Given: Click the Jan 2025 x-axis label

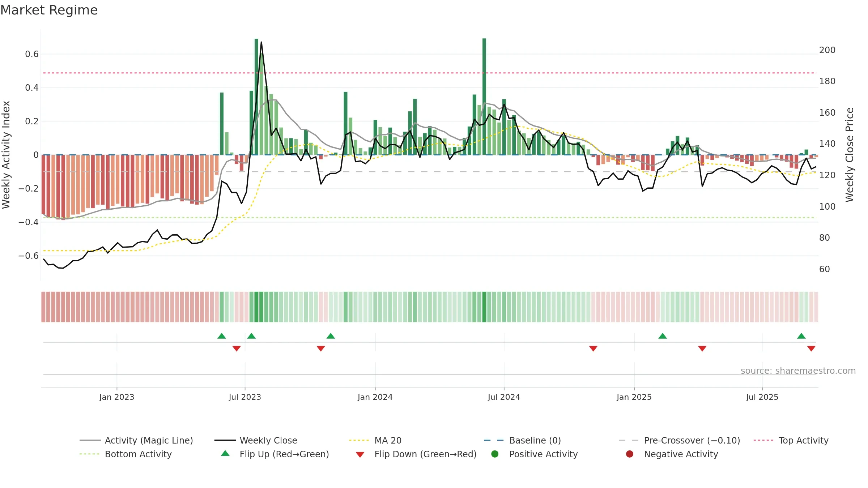Looking at the screenshot, I should pos(634,397).
